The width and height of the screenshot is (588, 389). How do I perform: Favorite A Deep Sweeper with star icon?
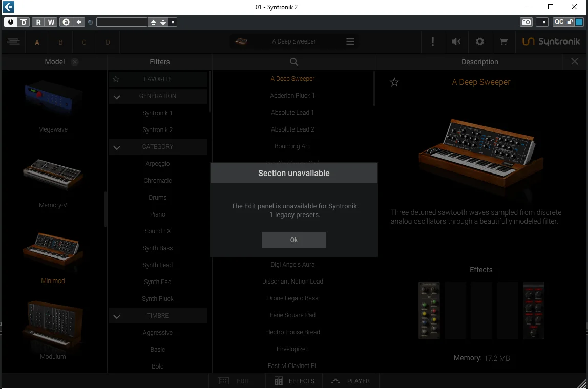pyautogui.click(x=394, y=82)
